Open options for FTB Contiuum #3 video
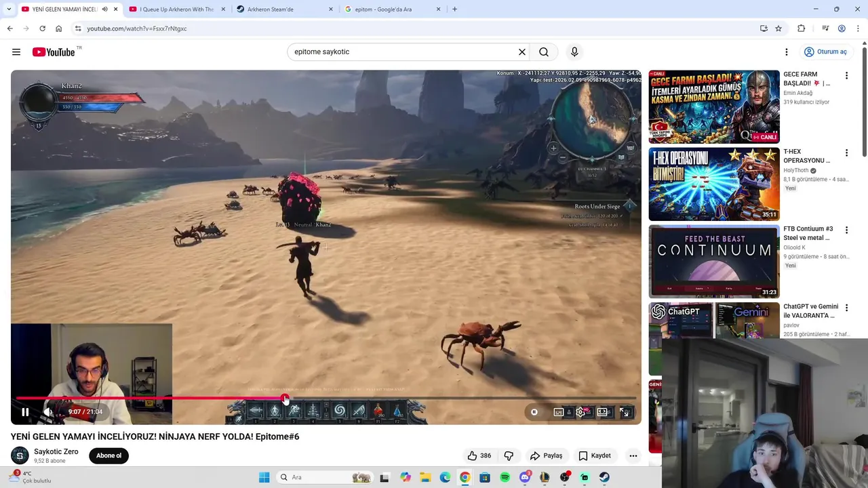868x488 pixels. click(846, 230)
